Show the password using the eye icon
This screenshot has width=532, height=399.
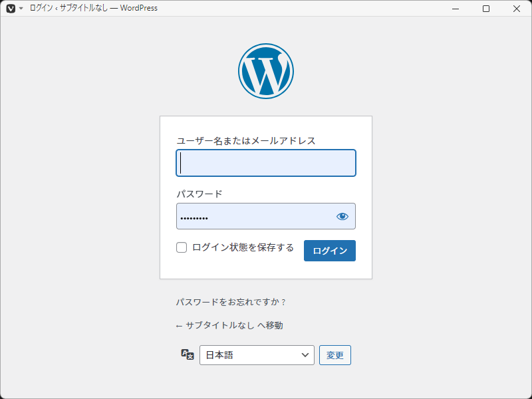click(x=342, y=216)
